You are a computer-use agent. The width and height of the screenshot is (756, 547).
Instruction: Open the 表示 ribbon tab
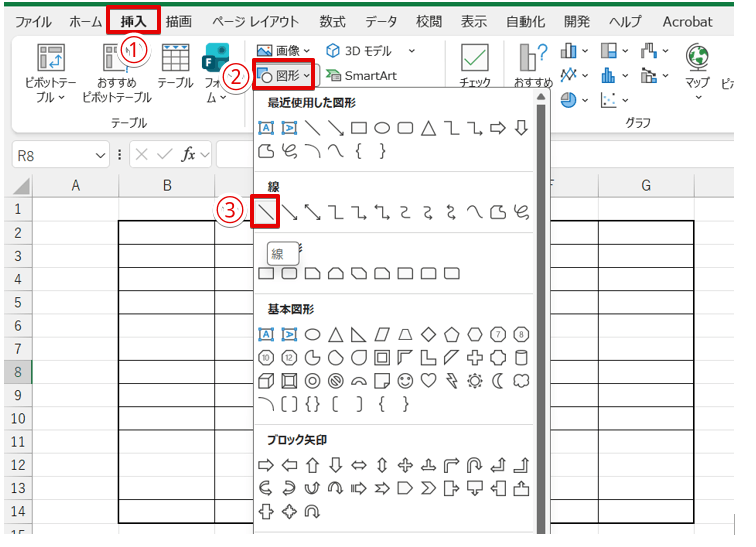click(473, 22)
